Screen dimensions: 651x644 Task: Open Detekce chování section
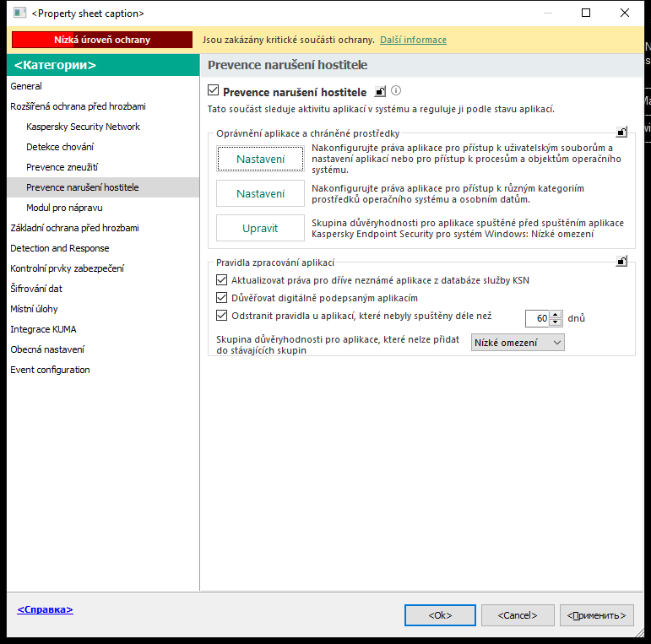[x=103, y=147]
